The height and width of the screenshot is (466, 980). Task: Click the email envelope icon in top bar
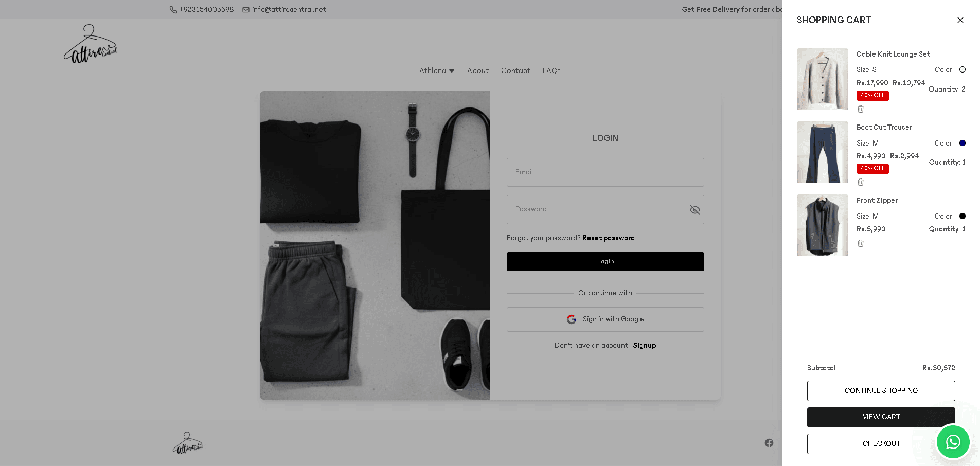point(246,10)
